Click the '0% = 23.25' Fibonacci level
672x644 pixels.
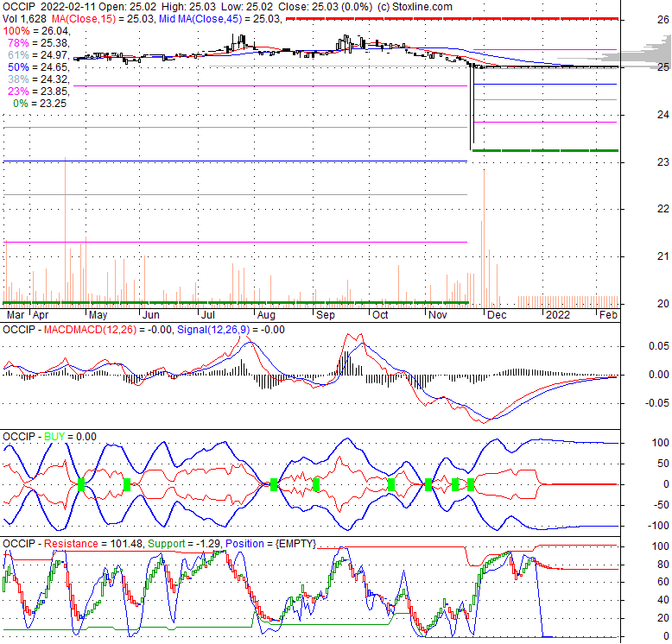click(x=40, y=104)
